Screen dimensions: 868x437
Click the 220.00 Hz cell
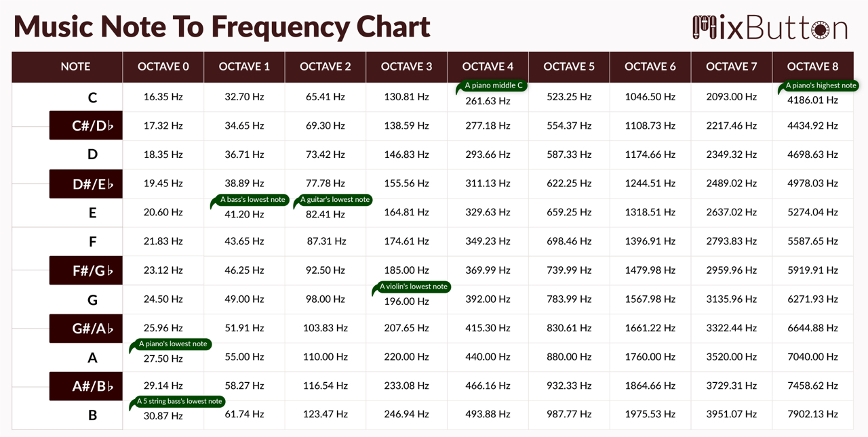tap(407, 357)
